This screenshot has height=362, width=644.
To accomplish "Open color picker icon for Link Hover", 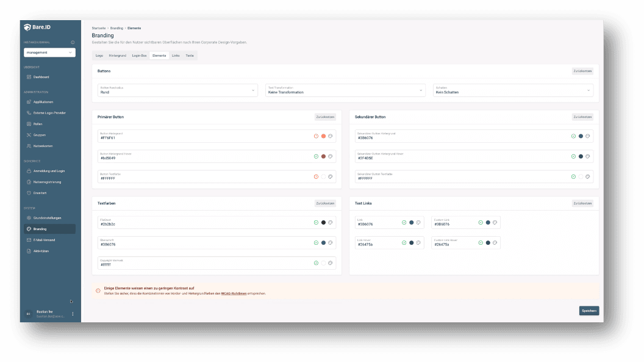I will pyautogui.click(x=418, y=243).
